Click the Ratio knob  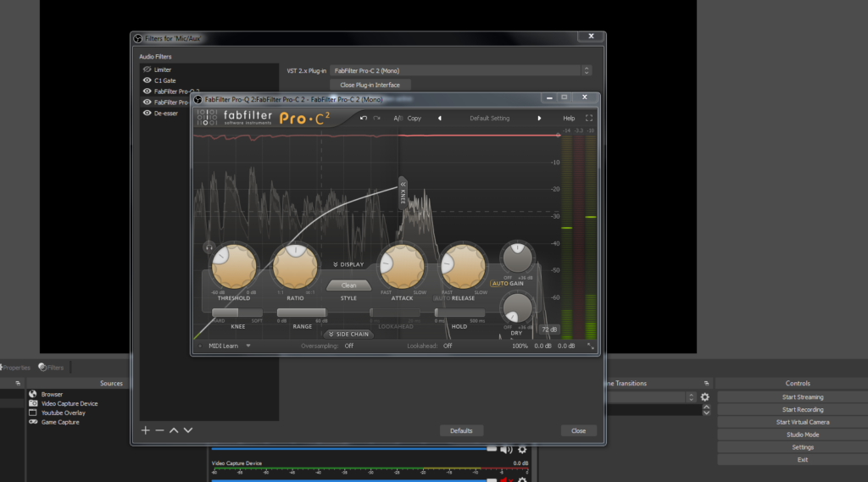[x=295, y=266]
